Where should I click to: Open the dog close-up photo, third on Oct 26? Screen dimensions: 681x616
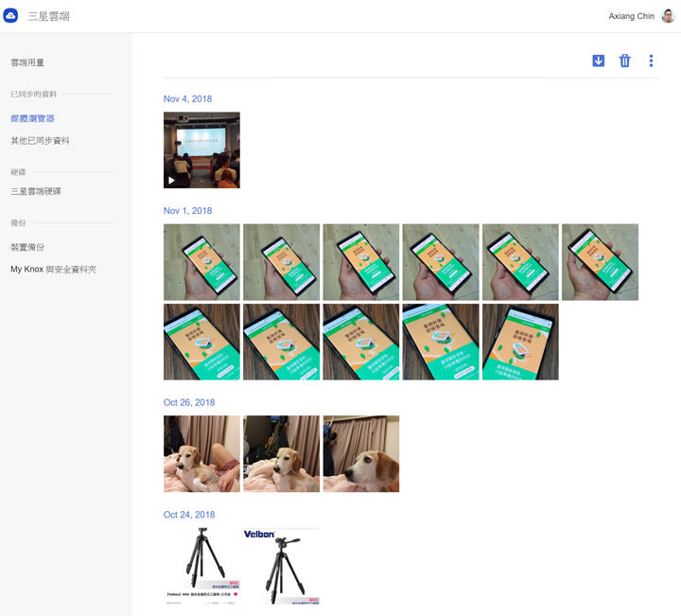[x=360, y=454]
